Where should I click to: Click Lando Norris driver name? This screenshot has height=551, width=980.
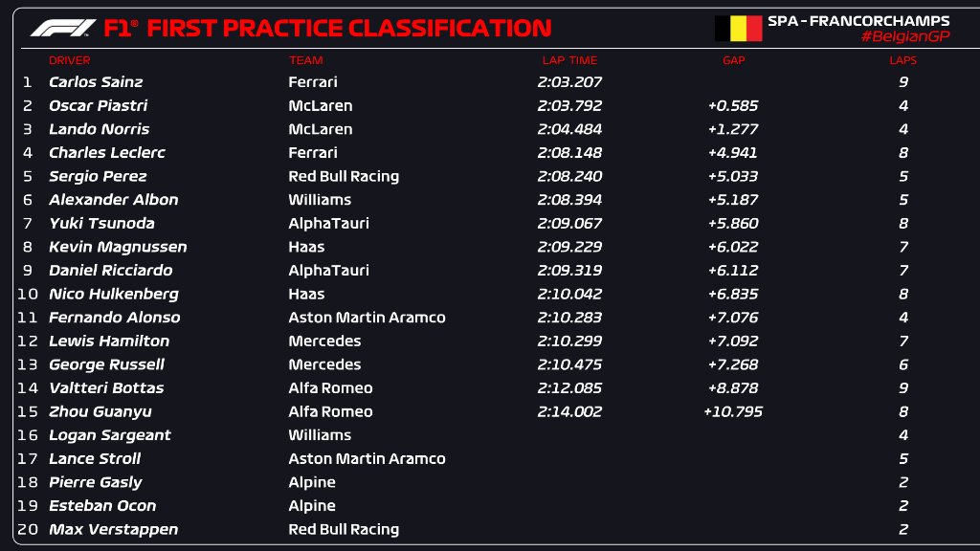tap(99, 129)
